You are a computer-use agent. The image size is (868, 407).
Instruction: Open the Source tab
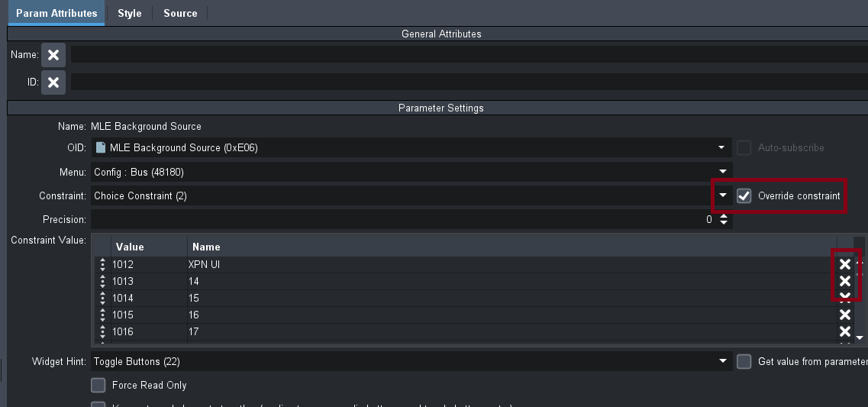(x=180, y=13)
